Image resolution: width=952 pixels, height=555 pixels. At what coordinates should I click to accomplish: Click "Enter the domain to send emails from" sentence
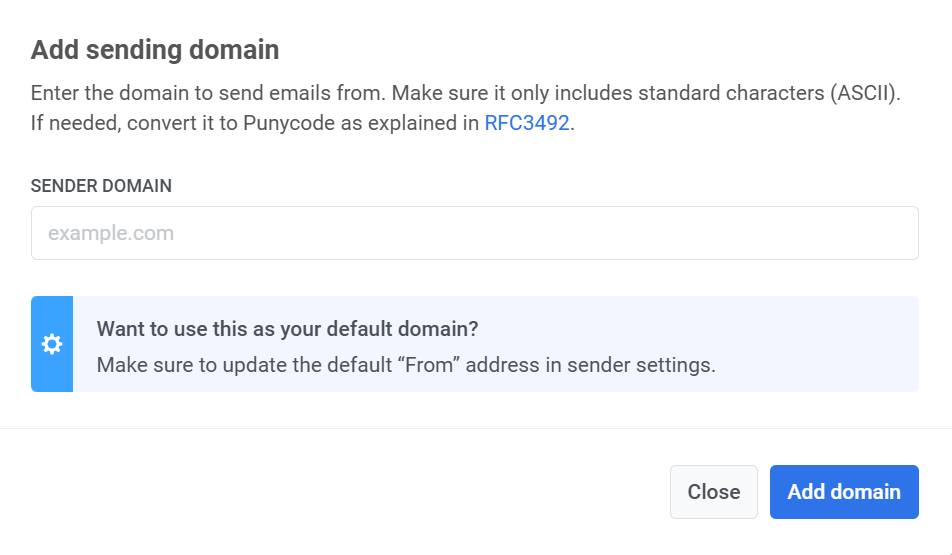[x=207, y=94]
